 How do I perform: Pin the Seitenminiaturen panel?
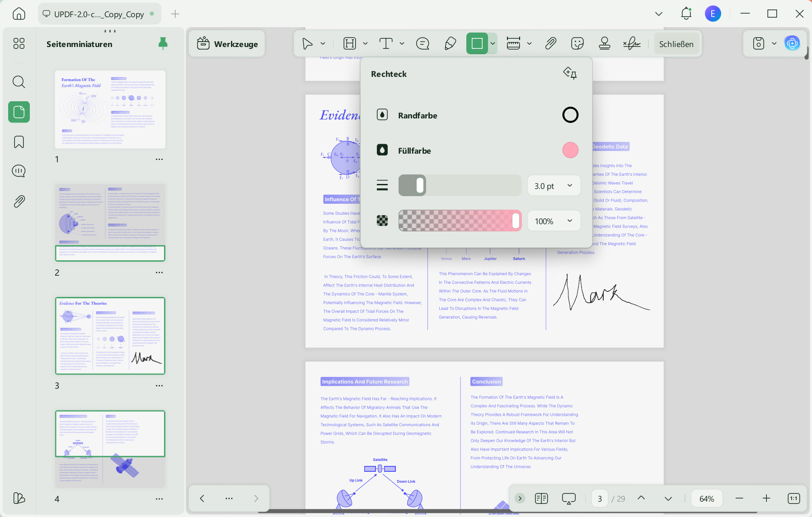(x=163, y=43)
